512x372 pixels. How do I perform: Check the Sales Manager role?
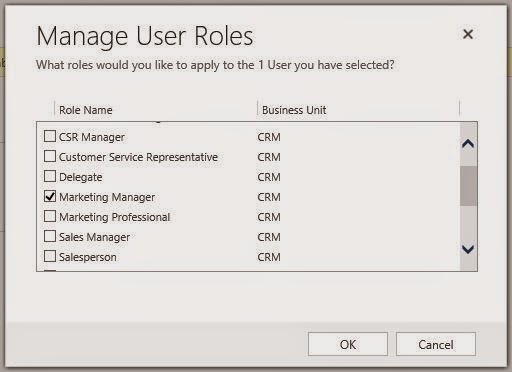click(x=50, y=236)
